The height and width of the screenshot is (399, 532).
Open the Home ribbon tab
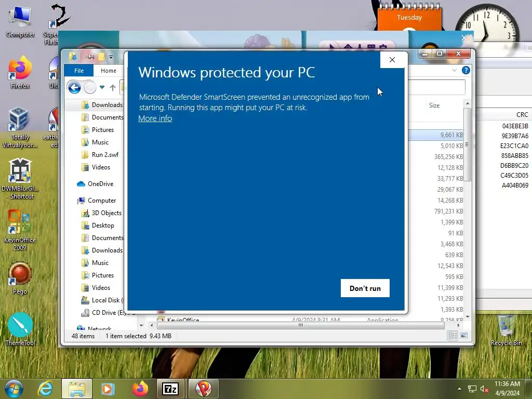pyautogui.click(x=109, y=71)
